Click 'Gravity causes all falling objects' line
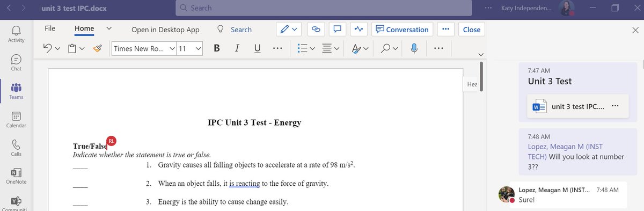This screenshot has height=211, width=644. [x=257, y=164]
